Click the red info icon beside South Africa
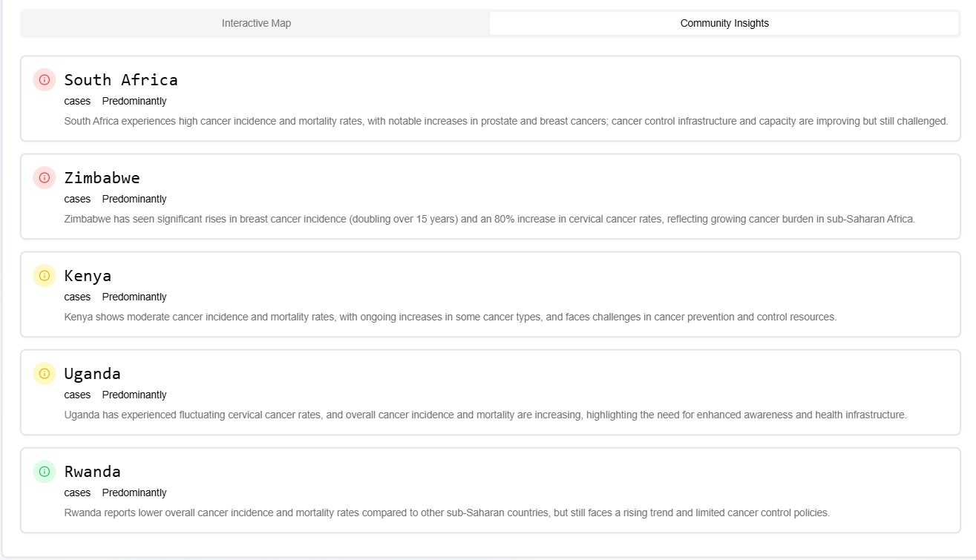The width and height of the screenshot is (976, 560). tap(45, 79)
